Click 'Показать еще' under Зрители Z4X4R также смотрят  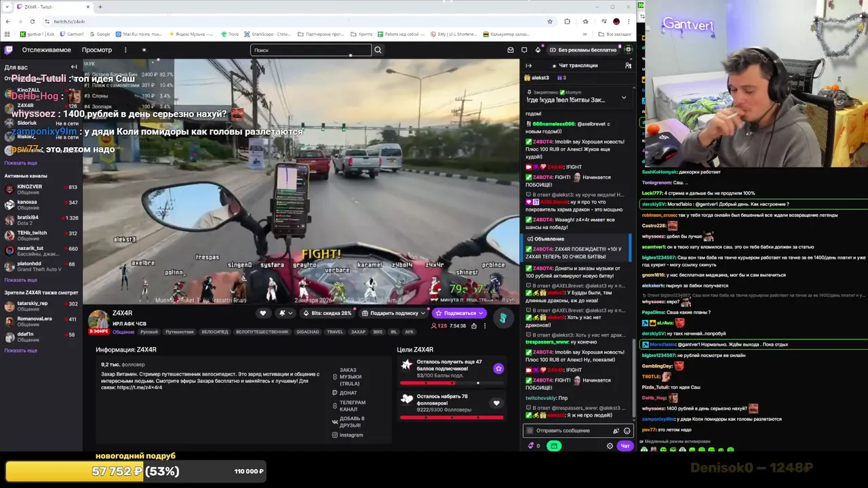click(x=20, y=350)
